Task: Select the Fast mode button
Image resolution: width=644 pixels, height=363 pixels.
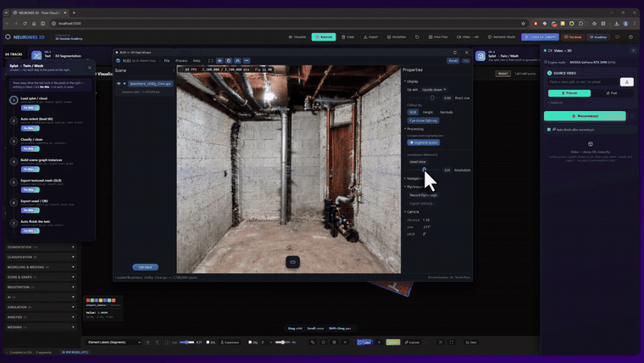Action: 612,93
